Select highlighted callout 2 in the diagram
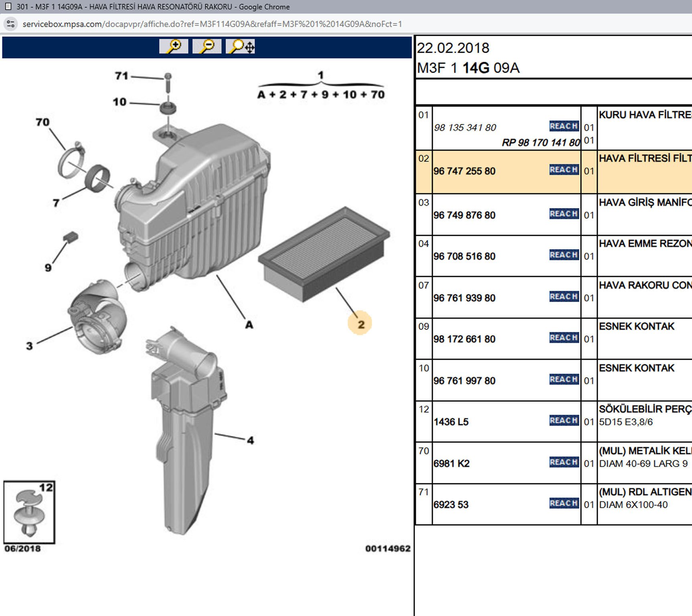The height and width of the screenshot is (616, 692). tap(360, 324)
